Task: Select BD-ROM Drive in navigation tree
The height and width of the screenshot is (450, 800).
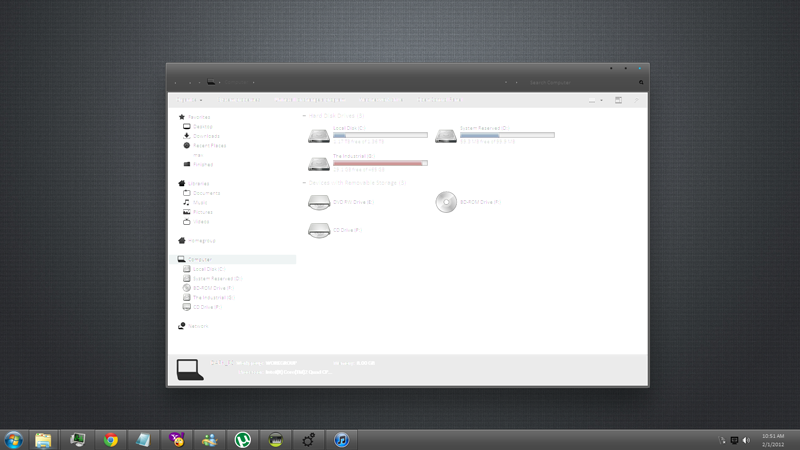Action: (213, 288)
